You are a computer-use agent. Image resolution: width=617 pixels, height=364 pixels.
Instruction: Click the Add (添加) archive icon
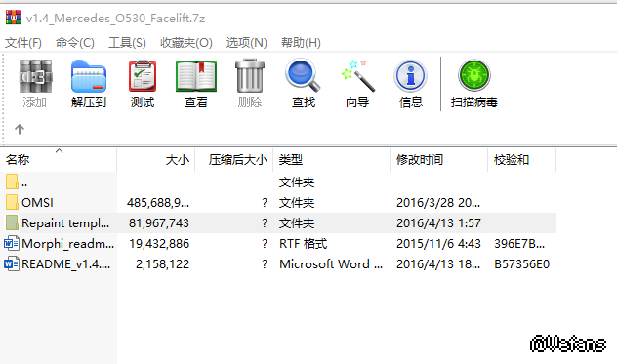point(35,77)
